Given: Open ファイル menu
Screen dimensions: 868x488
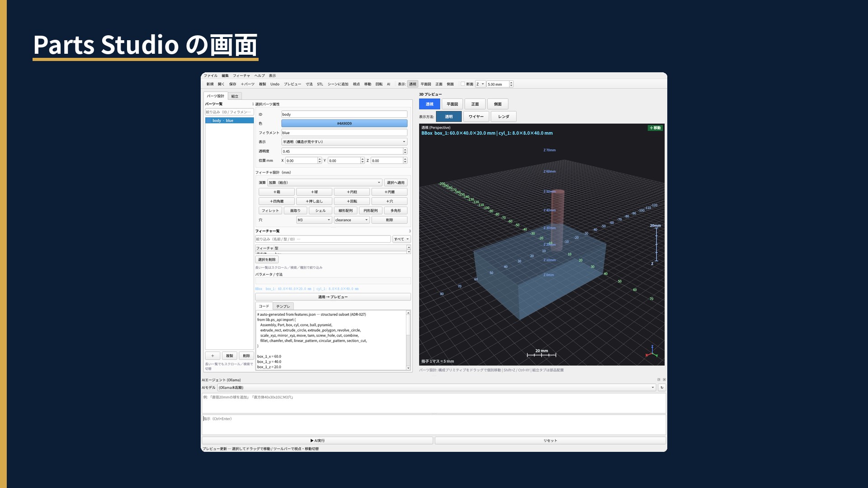Looking at the screenshot, I should [210, 75].
